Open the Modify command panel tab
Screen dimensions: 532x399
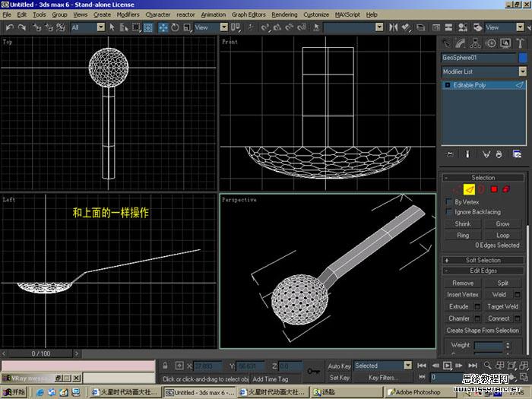pos(460,43)
